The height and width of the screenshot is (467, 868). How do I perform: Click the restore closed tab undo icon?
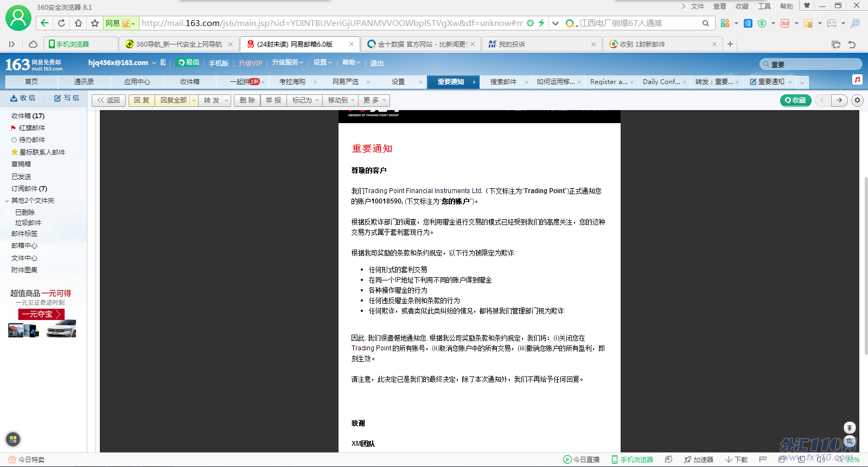(852, 44)
